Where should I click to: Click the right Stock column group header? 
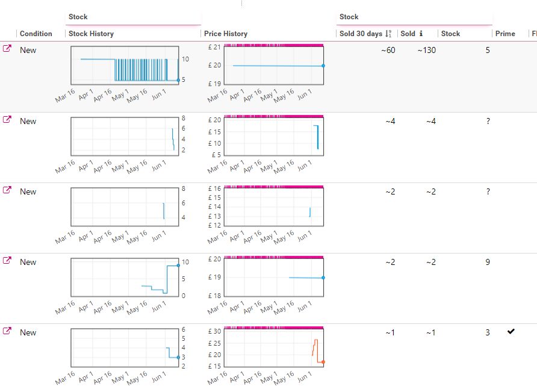[x=349, y=17]
